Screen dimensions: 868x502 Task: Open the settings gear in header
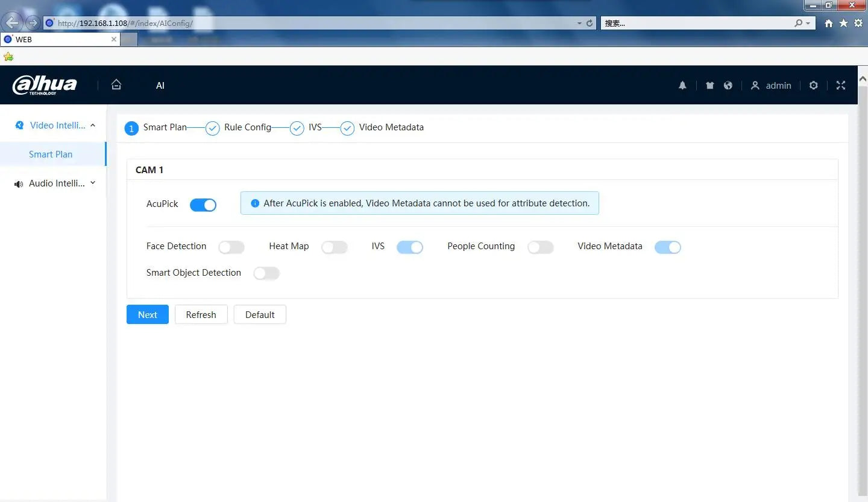tap(813, 86)
